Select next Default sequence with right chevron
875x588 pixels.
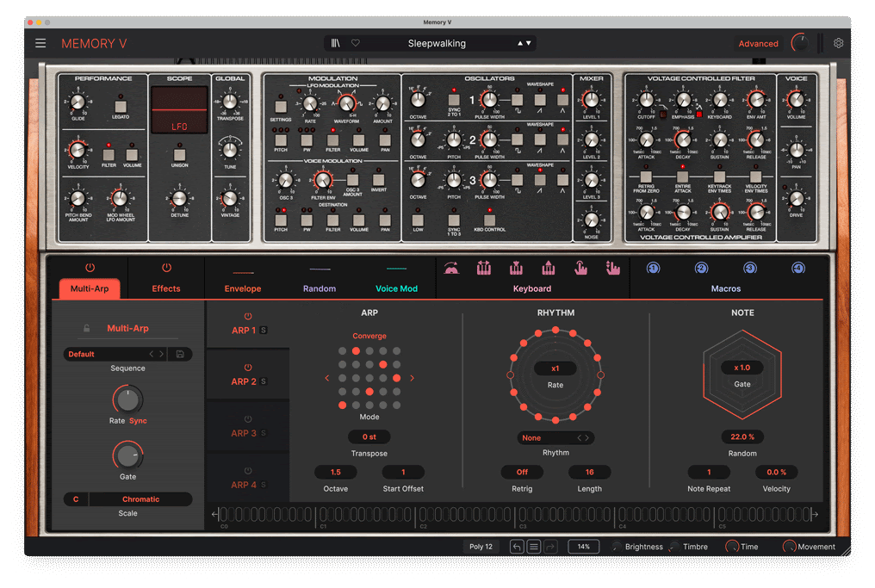coord(161,354)
